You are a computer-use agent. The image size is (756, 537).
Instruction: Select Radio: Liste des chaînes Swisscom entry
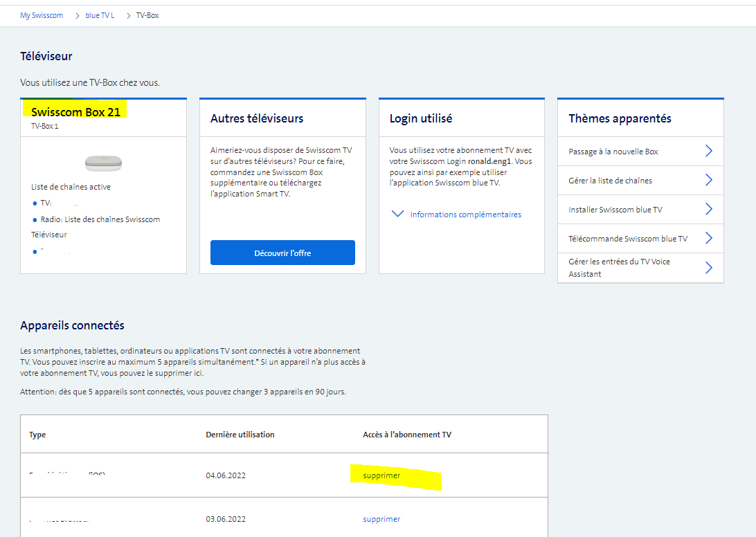100,219
